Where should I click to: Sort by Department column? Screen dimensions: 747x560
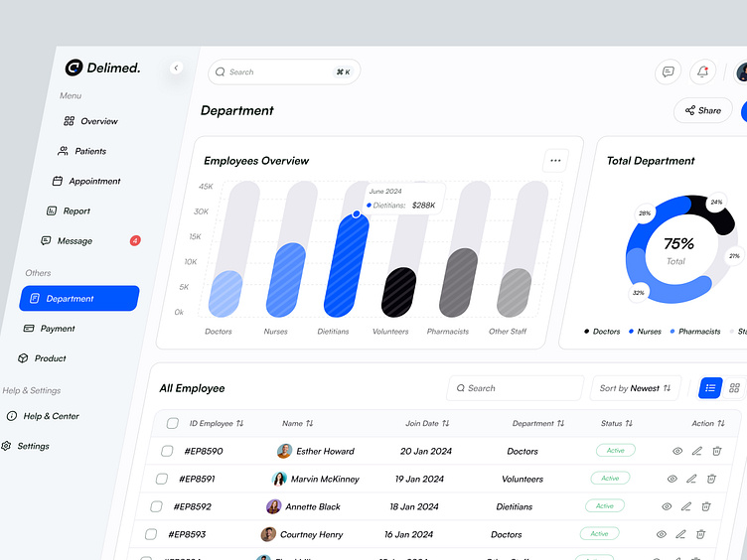[x=538, y=423]
